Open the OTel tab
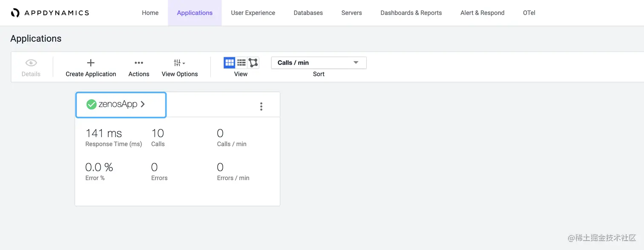The width and height of the screenshot is (644, 250). (x=529, y=13)
